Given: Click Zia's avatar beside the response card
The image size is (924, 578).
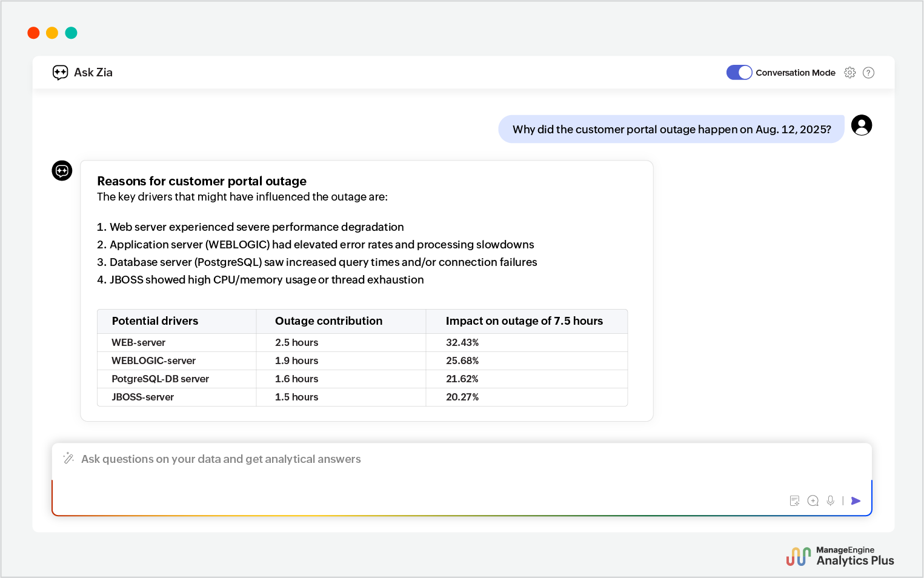Looking at the screenshot, I should coord(62,170).
